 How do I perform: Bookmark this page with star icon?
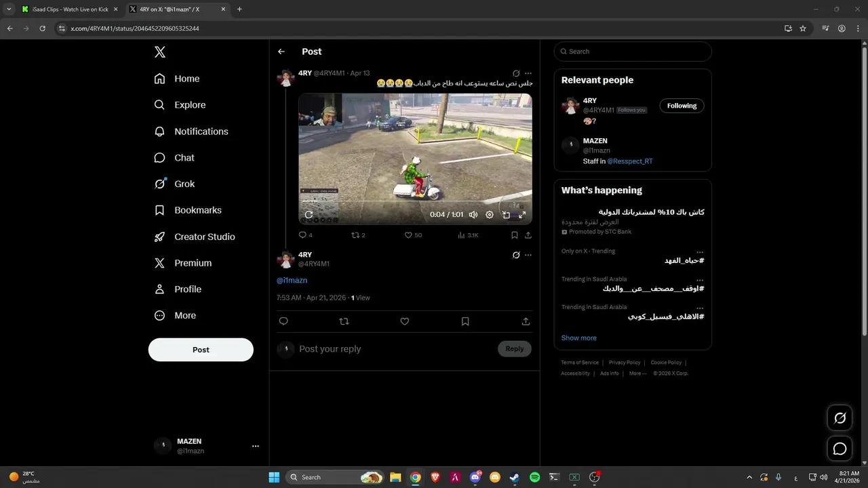point(803,28)
